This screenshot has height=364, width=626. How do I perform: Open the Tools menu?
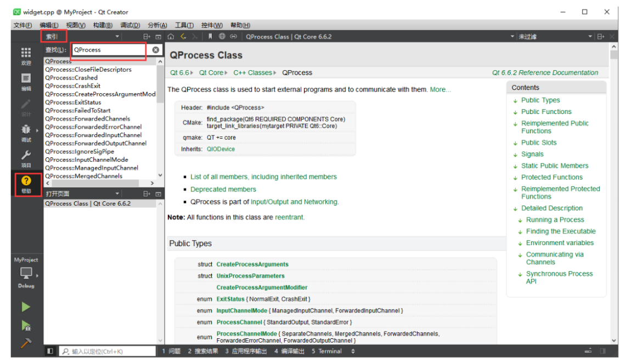point(184,25)
